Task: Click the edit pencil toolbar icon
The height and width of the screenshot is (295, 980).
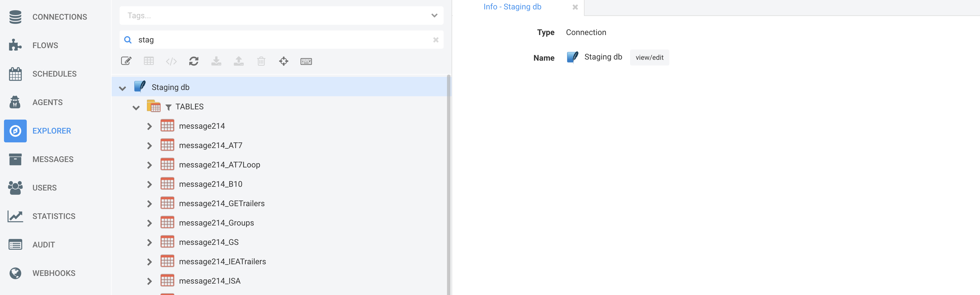Action: [x=126, y=61]
